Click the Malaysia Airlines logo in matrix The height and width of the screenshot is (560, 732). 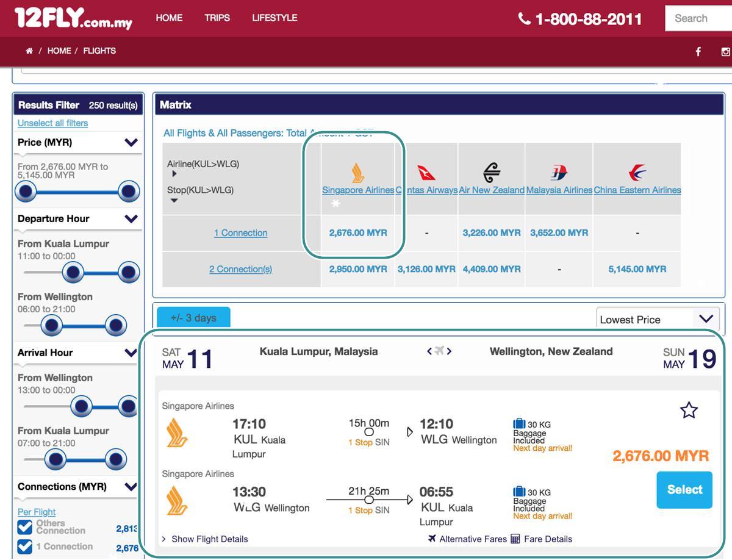[559, 173]
